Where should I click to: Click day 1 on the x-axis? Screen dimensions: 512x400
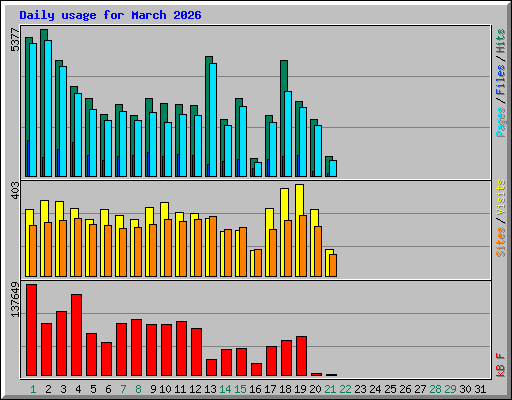(33, 389)
